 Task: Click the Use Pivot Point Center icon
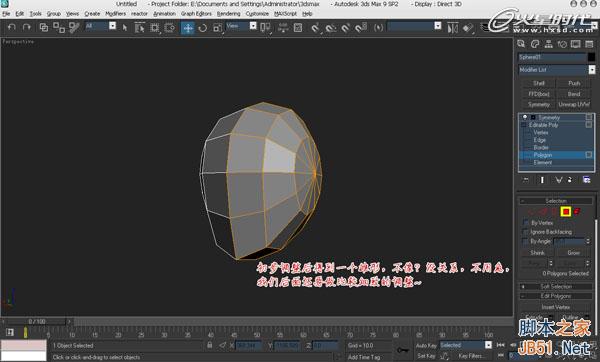265,28
